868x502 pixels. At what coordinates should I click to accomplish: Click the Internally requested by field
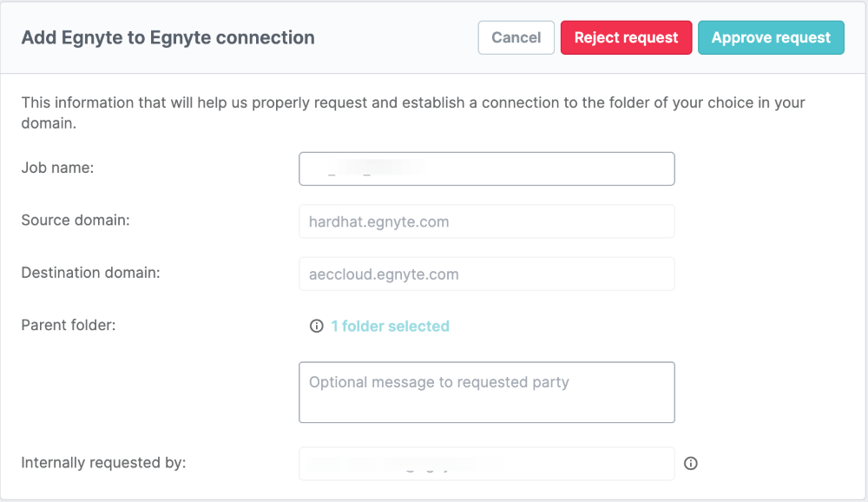[x=487, y=463]
